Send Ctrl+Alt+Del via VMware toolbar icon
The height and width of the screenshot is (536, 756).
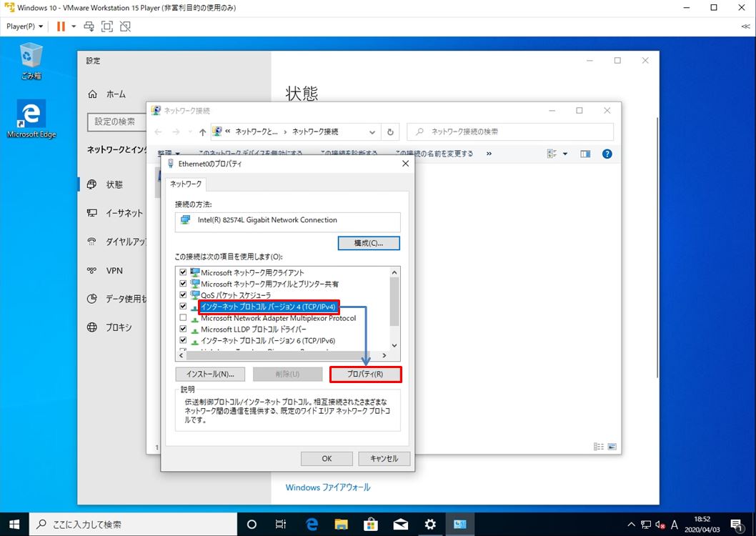[x=89, y=26]
